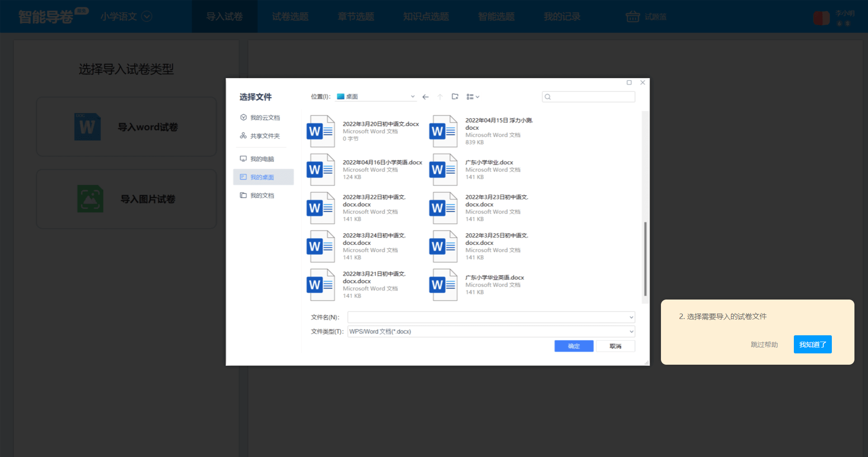Image resolution: width=868 pixels, height=457 pixels.
Task: Select file icon for 2022年3月22日初中语文.docx
Action: tap(321, 208)
